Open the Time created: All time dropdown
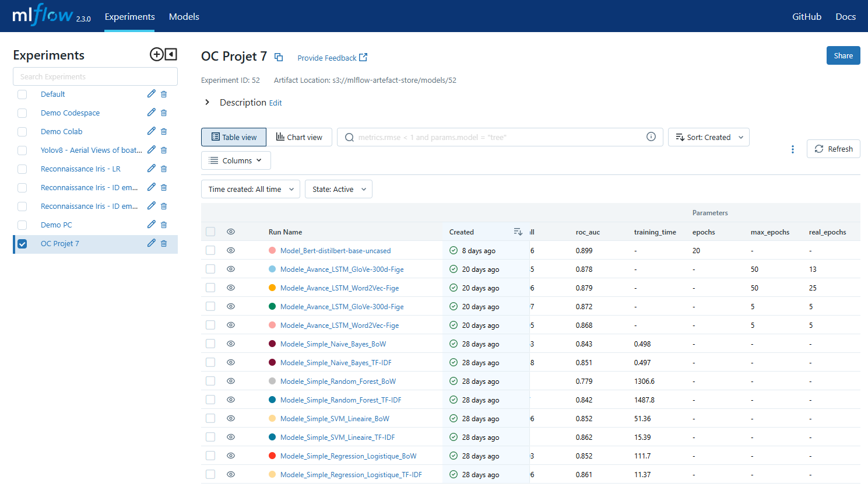Screen dimensions: 868x490 (251, 189)
